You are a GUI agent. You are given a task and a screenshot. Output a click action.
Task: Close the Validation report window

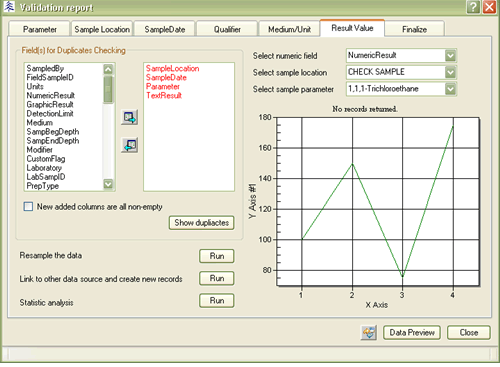(x=489, y=7)
